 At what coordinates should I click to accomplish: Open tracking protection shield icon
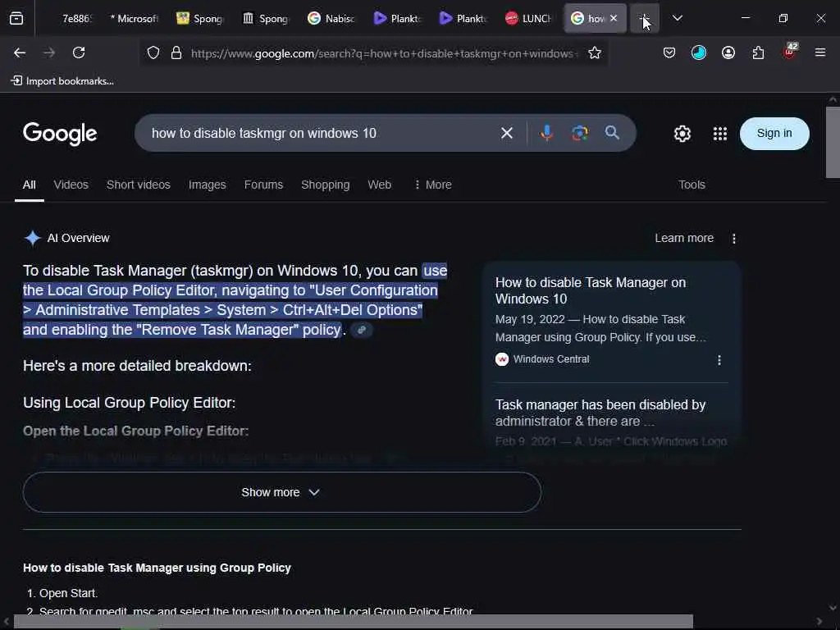tap(153, 53)
